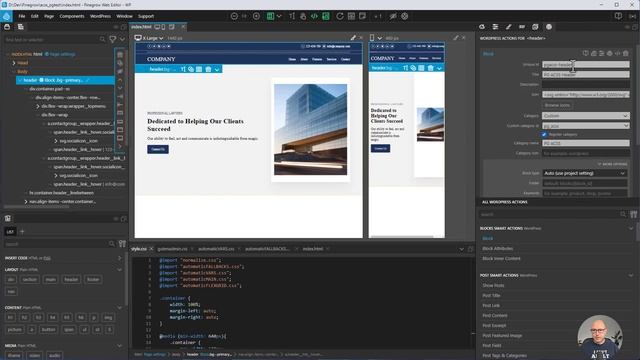The image size is (640, 360).
Task: Open the Block type Auto dropdown
Action: pos(584,173)
